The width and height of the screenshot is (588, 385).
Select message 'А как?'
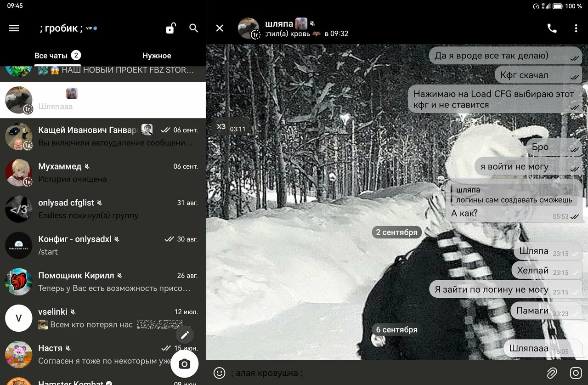coord(514,200)
